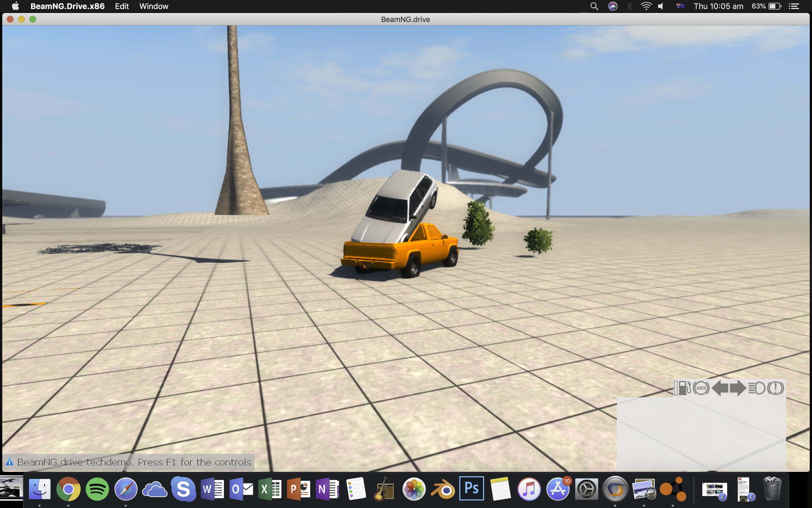
Task: Open Spotify in the Dock
Action: 97,489
